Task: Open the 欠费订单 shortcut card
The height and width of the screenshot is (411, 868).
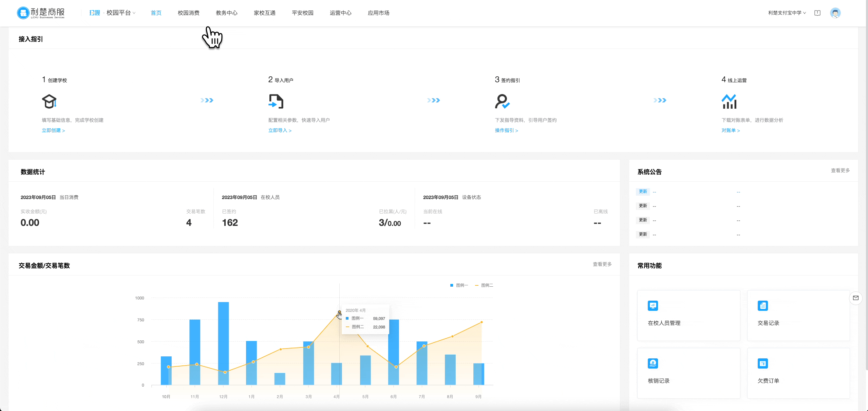Action: coord(798,373)
